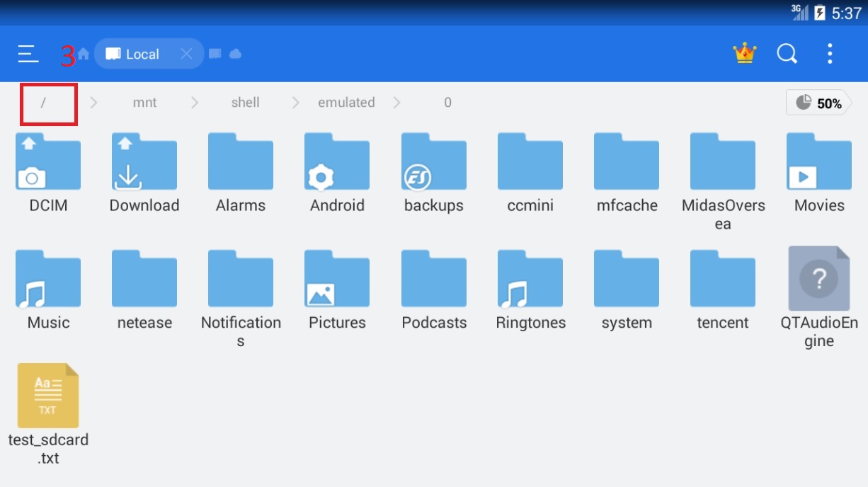Viewport: 868px width, 487px height.
Task: Jump to the shell path segment
Action: (x=245, y=103)
